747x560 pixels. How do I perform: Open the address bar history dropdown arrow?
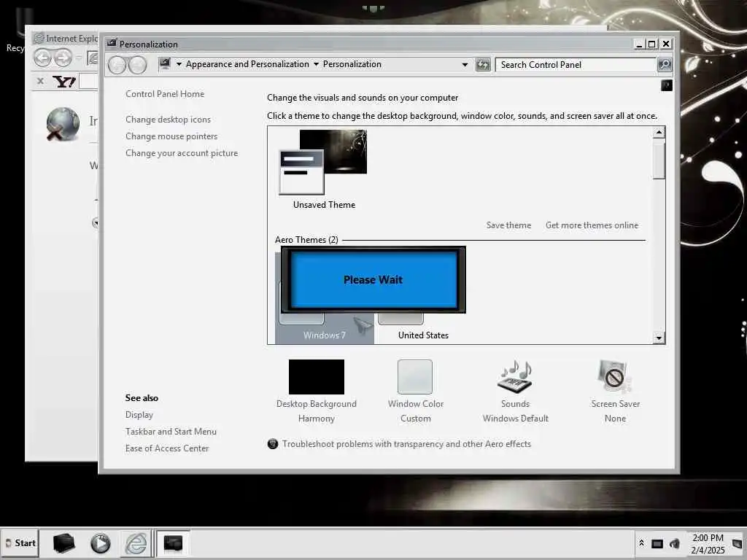[x=465, y=65]
